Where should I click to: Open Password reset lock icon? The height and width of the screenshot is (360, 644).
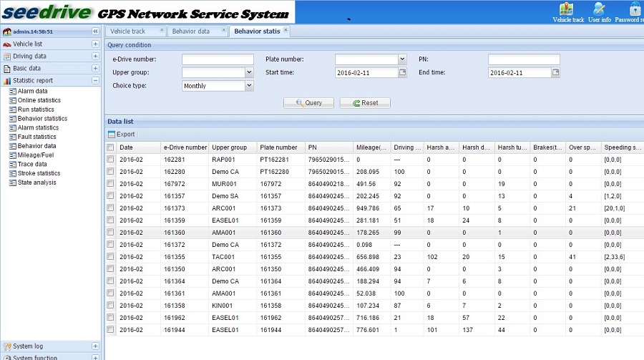pyautogui.click(x=635, y=9)
